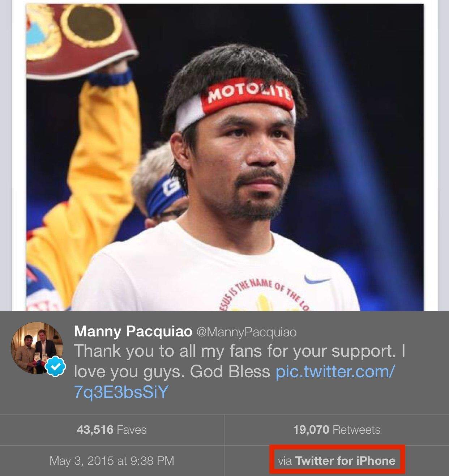Screen dimensions: 449x476
Task: View the 19,070 Retweets list
Action: 337,430
